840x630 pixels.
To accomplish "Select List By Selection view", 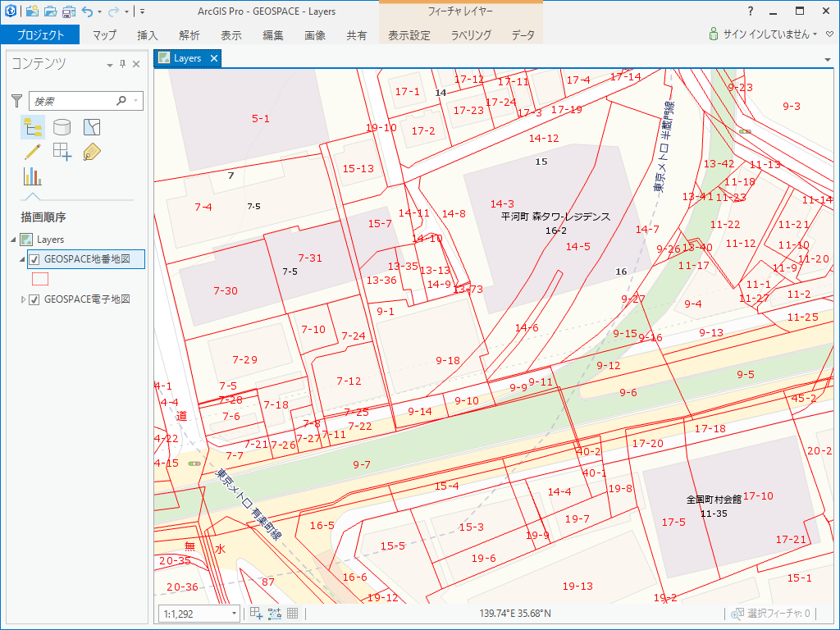I will (x=92, y=127).
